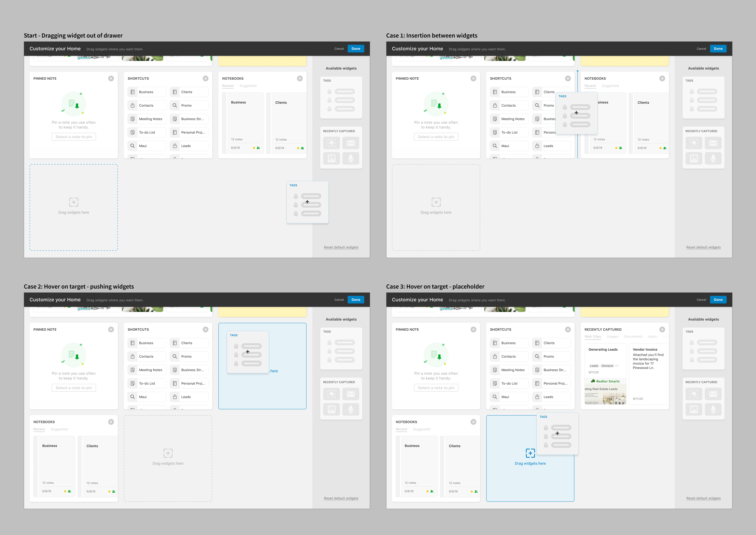
Task: Click the floating Tags widget in Case 1
Action: click(577, 113)
